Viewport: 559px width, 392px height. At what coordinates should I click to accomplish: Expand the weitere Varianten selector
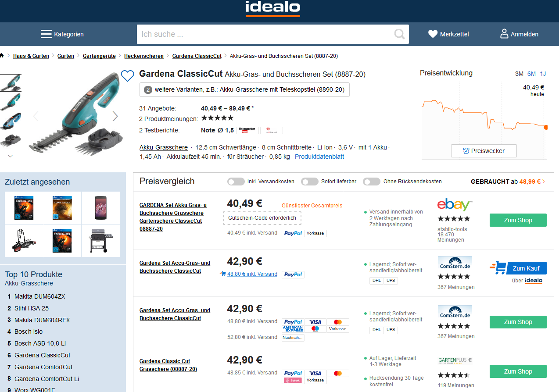(x=244, y=90)
